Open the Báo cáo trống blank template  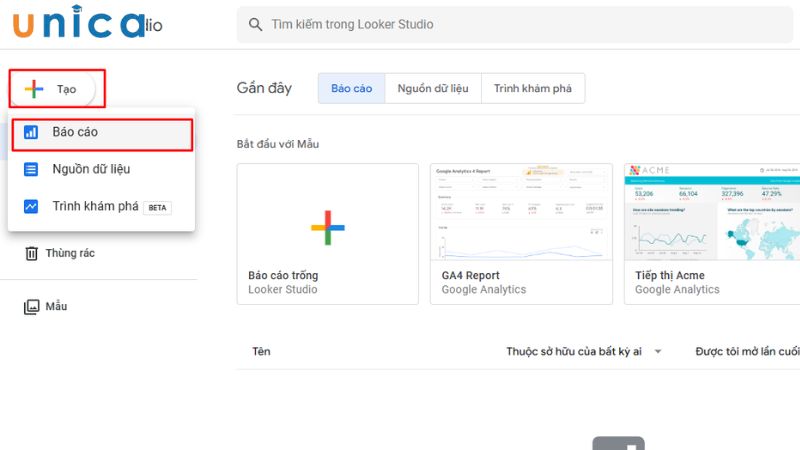(328, 234)
